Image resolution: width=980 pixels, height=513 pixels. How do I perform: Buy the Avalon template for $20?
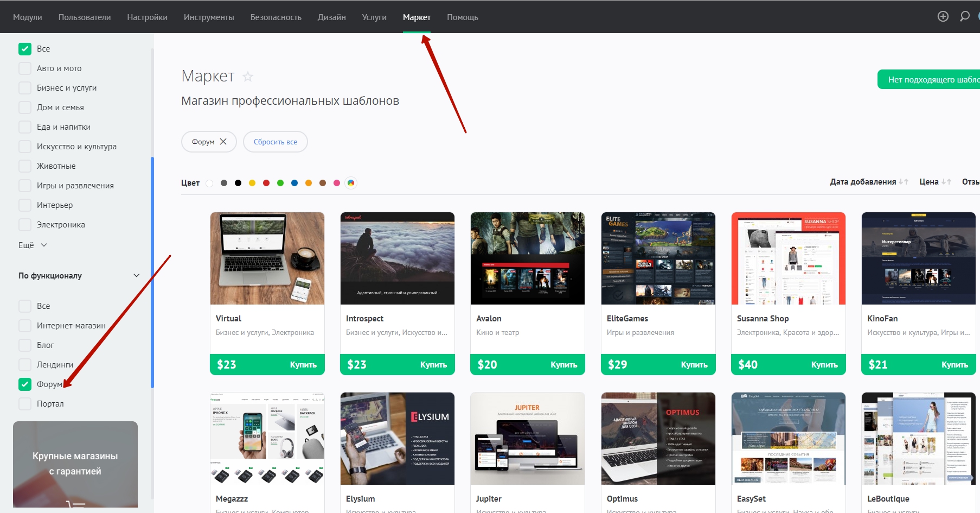point(563,365)
